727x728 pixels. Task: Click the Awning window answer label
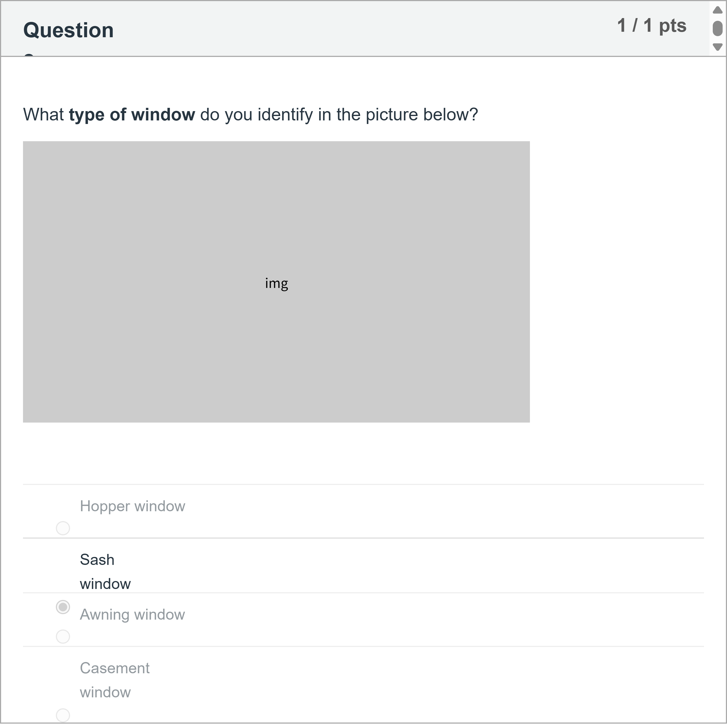point(133,614)
